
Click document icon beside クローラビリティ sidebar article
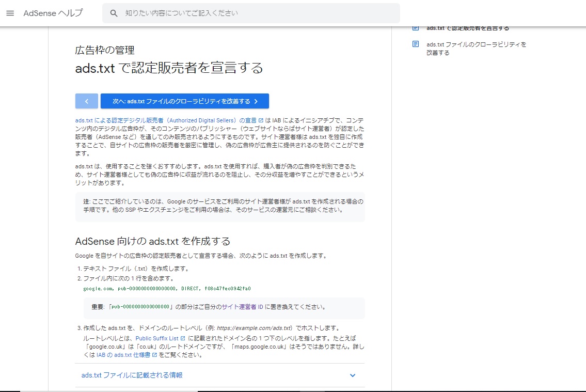point(416,44)
